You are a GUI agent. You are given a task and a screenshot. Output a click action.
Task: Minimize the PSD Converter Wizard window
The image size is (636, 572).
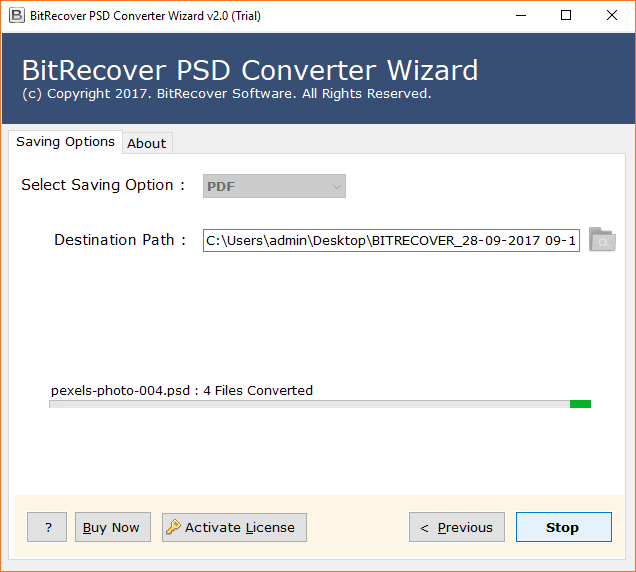point(521,16)
